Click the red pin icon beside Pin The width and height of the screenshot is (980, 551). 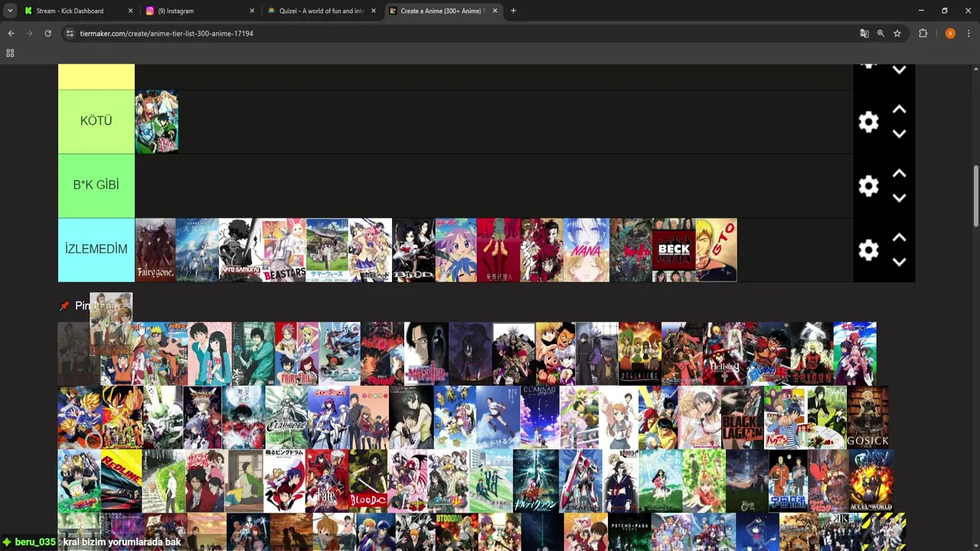click(64, 306)
